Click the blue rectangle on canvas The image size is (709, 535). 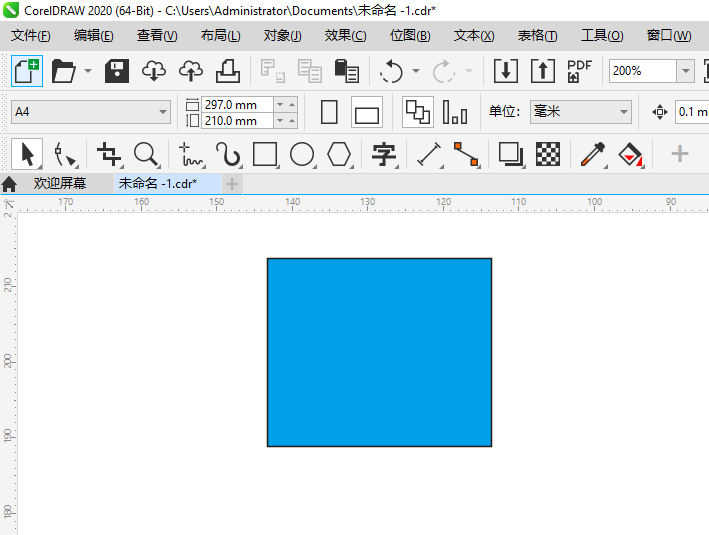(x=379, y=352)
